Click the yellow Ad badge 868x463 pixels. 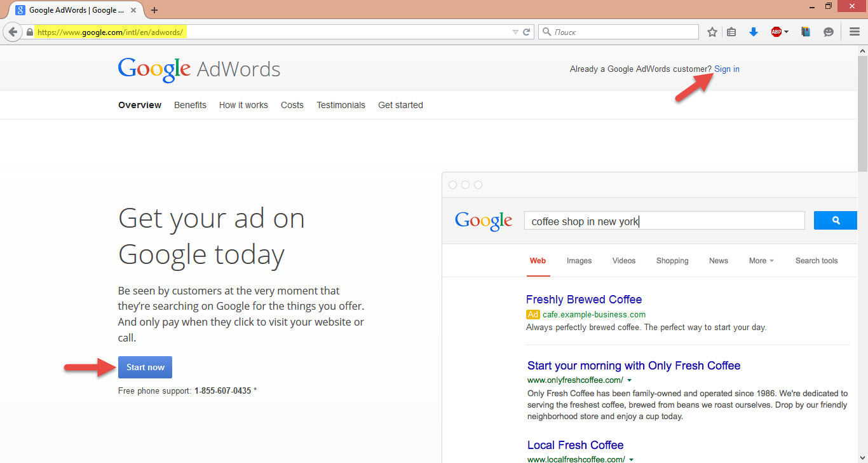(x=533, y=315)
